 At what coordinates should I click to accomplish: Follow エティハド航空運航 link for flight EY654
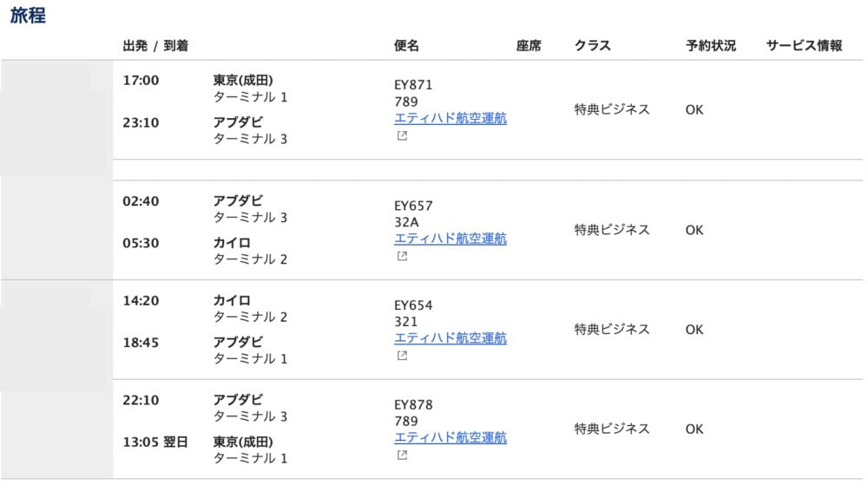pos(450,338)
